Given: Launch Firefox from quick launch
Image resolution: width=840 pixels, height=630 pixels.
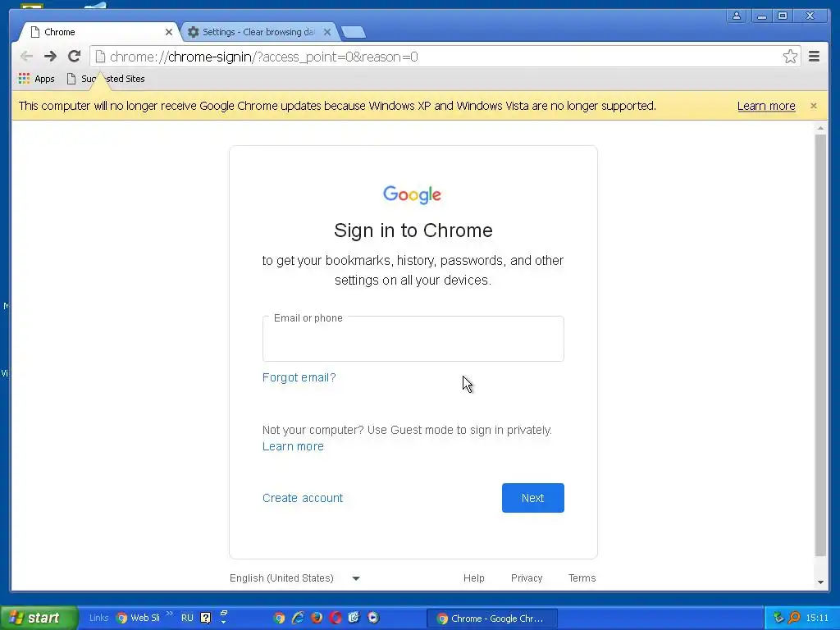Looking at the screenshot, I should point(317,618).
